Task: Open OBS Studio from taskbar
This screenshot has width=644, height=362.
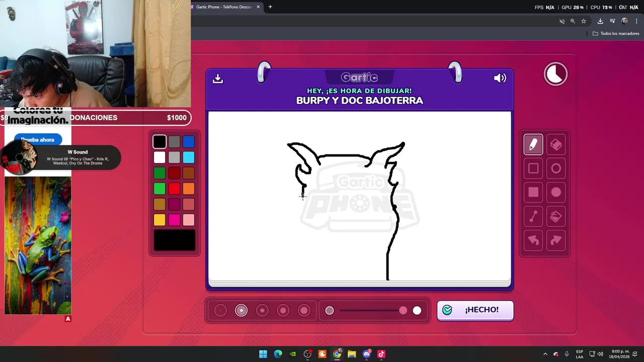Action: click(x=307, y=354)
